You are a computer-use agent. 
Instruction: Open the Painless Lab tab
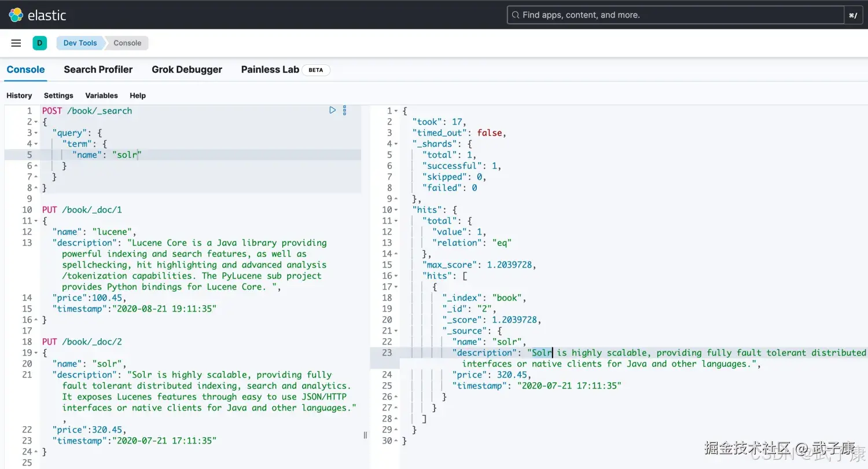pos(270,69)
